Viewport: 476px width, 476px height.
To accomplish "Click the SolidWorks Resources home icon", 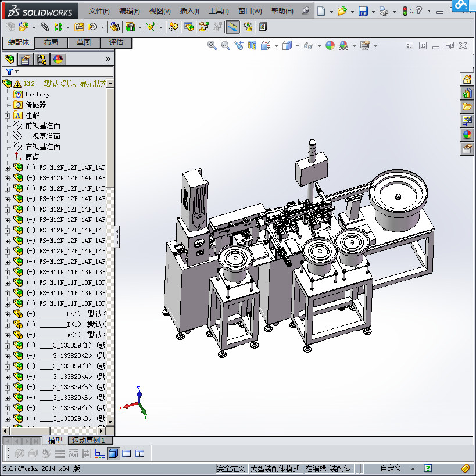I will tap(467, 80).
